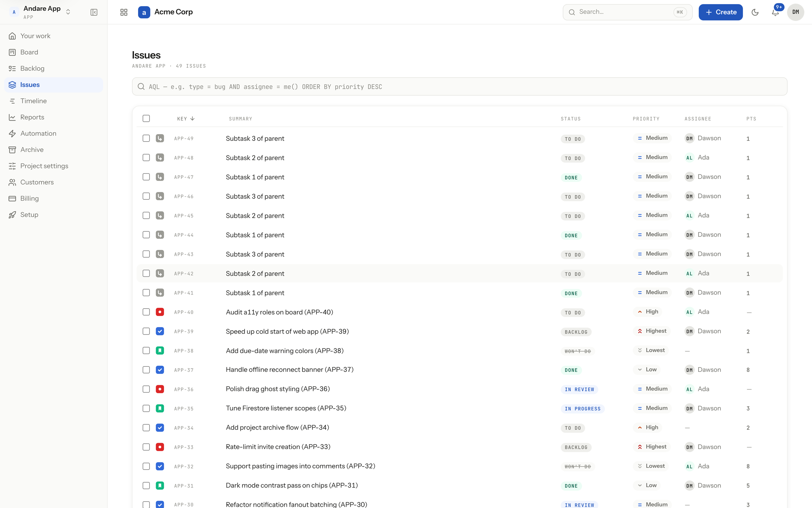812x508 pixels.
Task: Click the story type icon for APP-35
Action: point(160,408)
